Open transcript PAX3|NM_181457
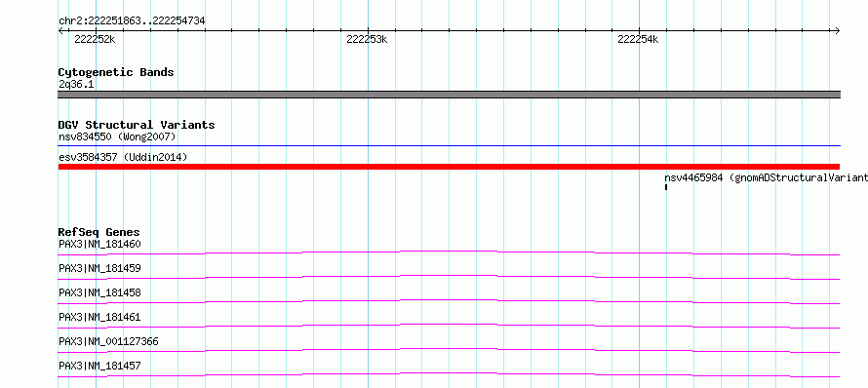868x388 pixels. (99, 366)
